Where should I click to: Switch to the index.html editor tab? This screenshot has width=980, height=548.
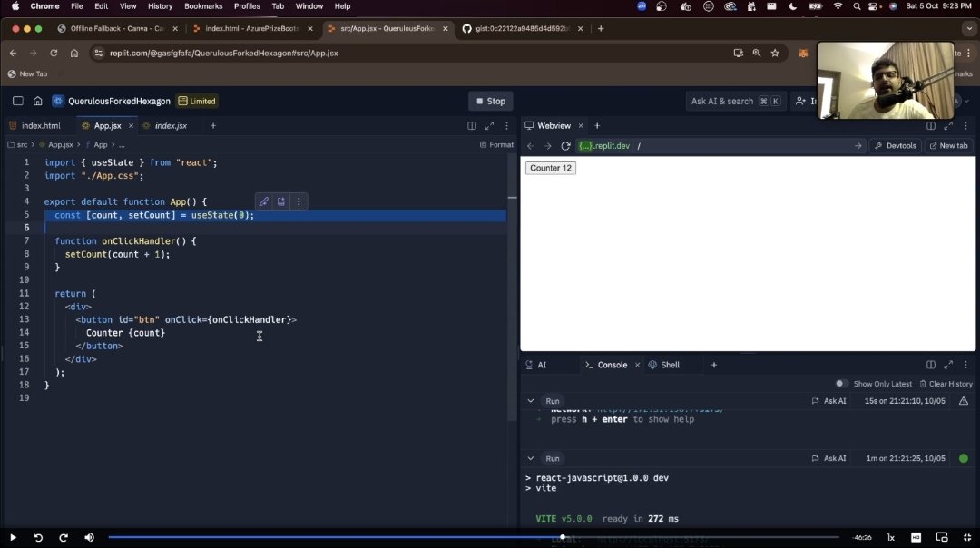point(35,125)
